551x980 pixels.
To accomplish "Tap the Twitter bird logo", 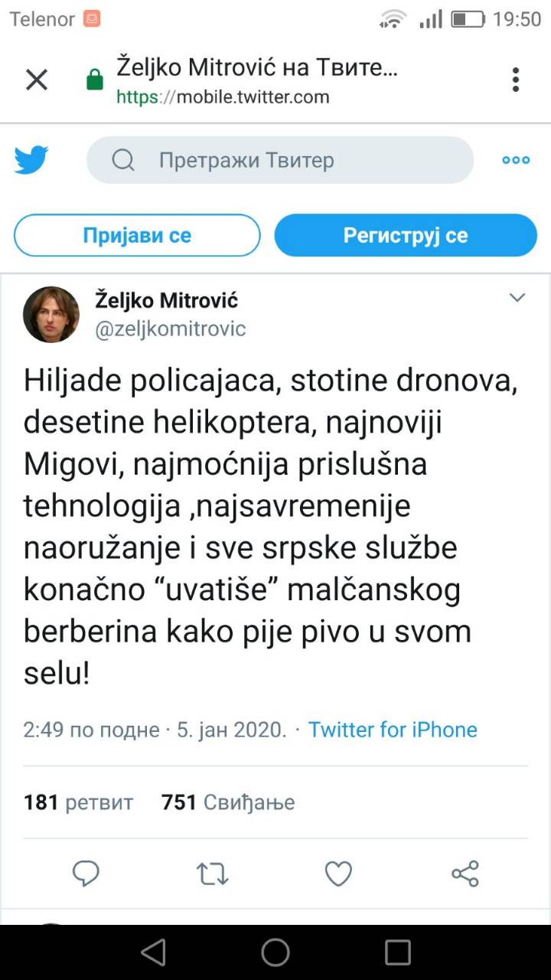I will (x=31, y=160).
